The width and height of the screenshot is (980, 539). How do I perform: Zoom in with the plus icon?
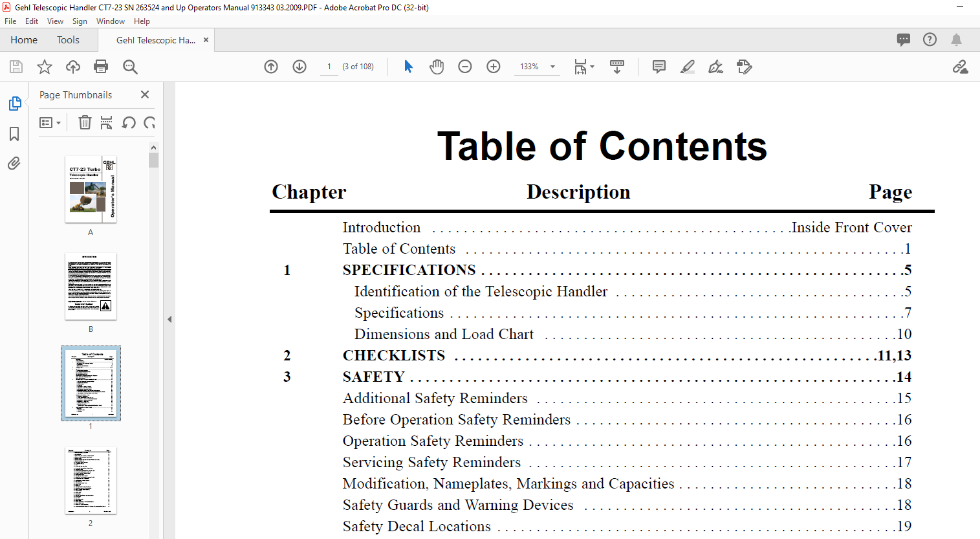point(494,67)
